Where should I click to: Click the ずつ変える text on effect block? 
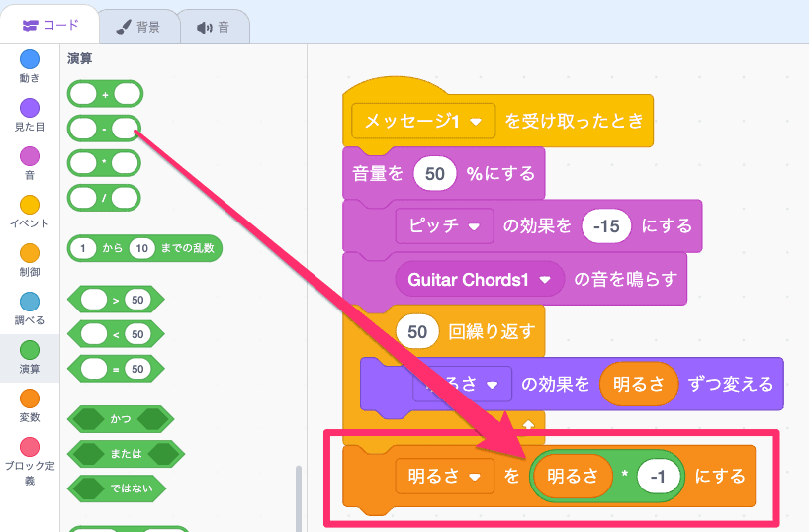coord(731,384)
